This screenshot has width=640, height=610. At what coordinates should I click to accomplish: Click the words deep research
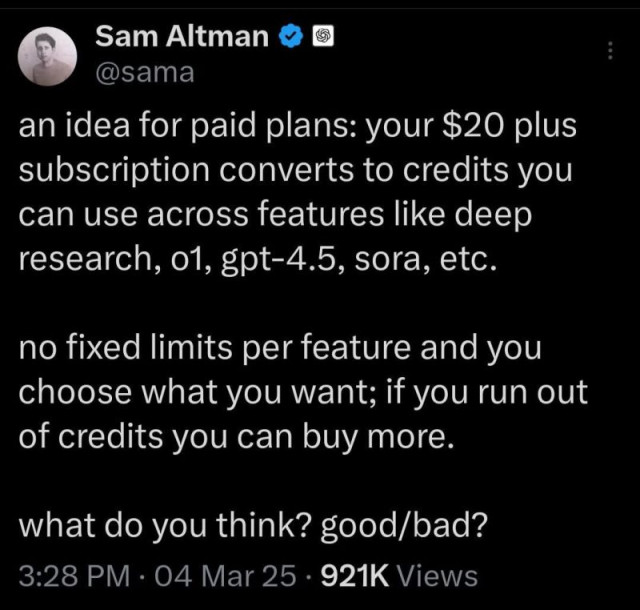(276, 237)
